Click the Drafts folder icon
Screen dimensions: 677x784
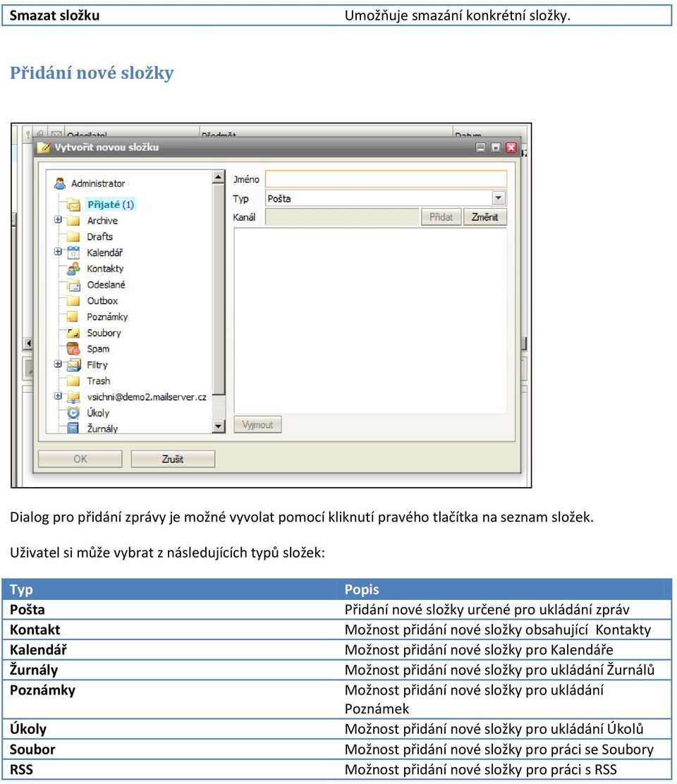click(x=73, y=236)
